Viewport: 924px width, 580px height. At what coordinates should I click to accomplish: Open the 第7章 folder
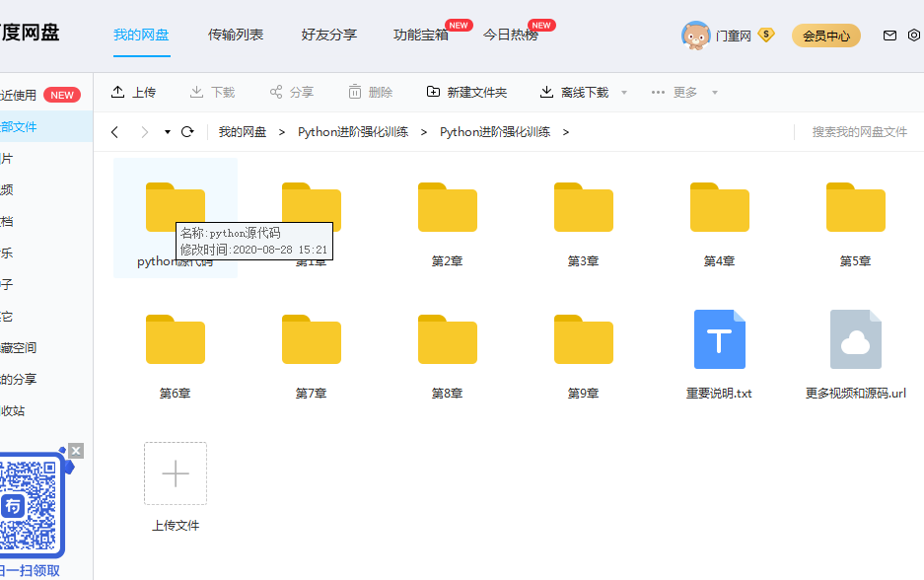312,339
